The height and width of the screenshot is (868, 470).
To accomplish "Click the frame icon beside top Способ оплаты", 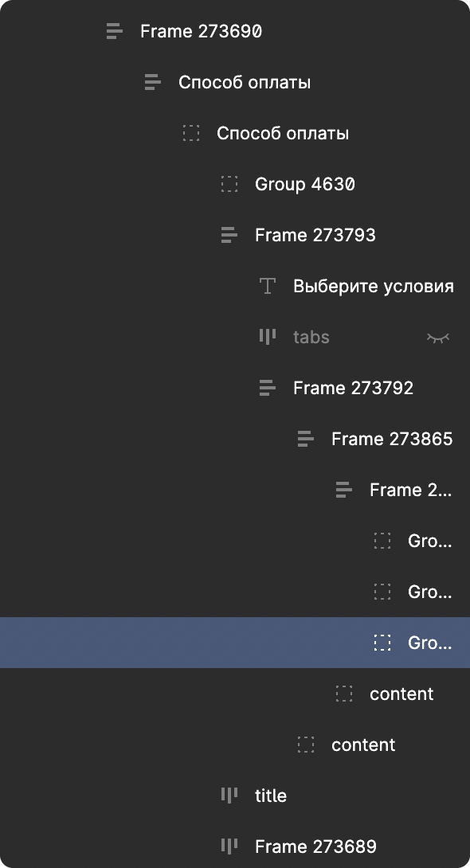I will [152, 83].
